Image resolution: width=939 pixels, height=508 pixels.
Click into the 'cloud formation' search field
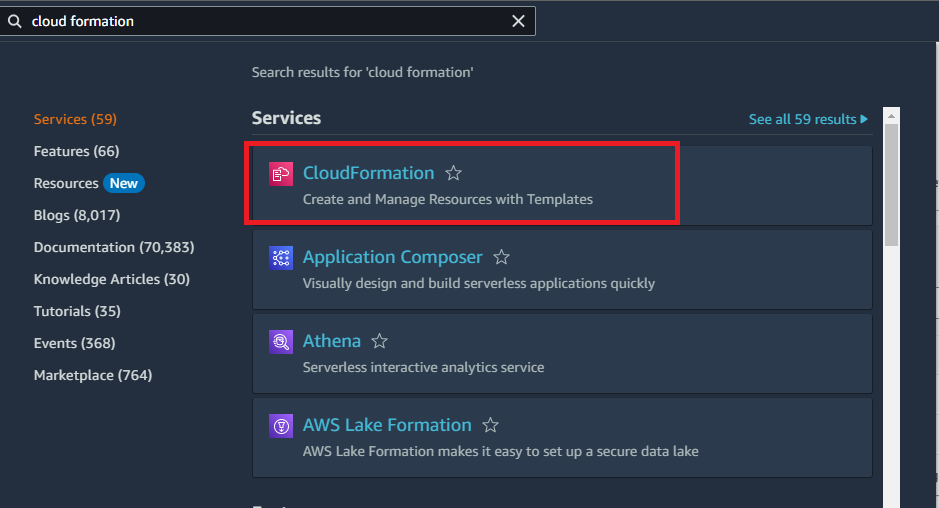pyautogui.click(x=266, y=22)
